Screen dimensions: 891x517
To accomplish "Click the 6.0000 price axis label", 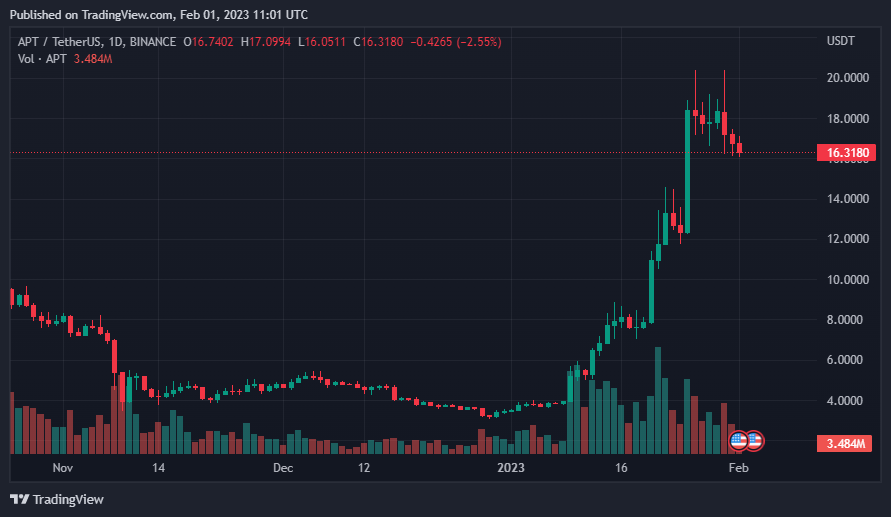I will [x=845, y=360].
